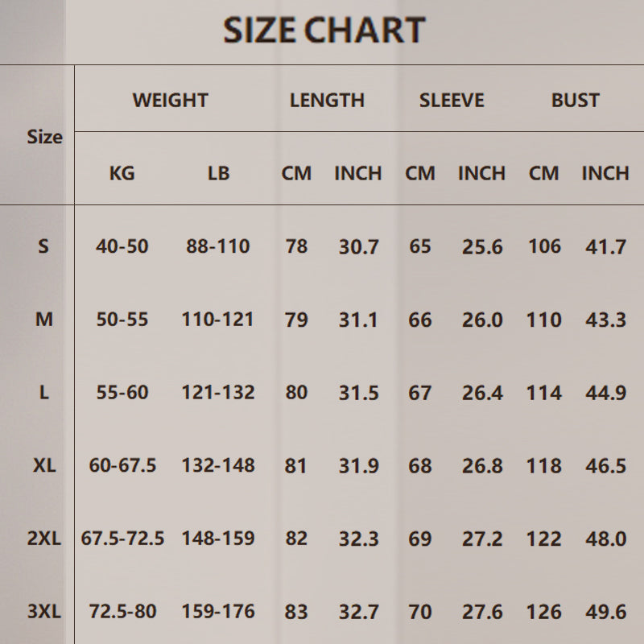Click the WEIGHT column header
The height and width of the screenshot is (644, 644).
click(x=170, y=101)
